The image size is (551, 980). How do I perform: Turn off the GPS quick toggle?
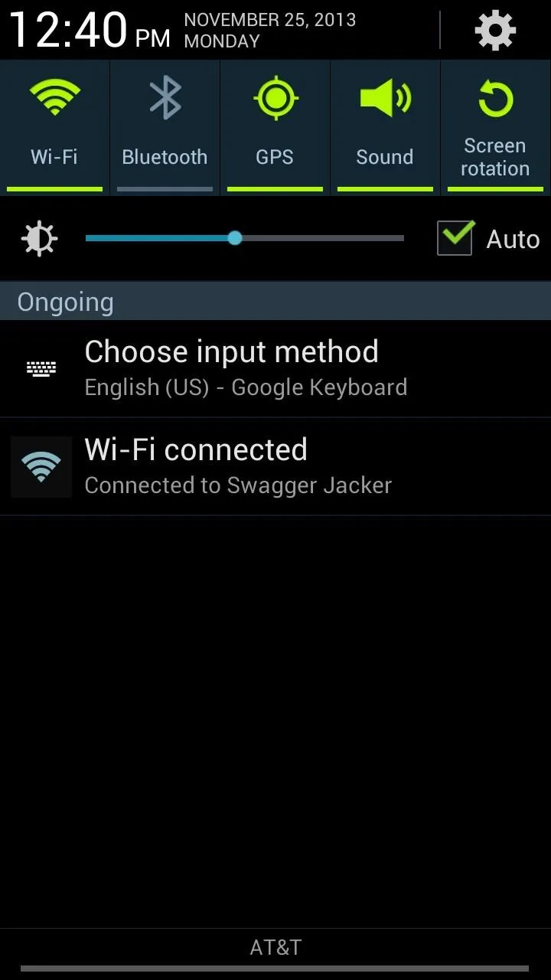pyautogui.click(x=275, y=128)
